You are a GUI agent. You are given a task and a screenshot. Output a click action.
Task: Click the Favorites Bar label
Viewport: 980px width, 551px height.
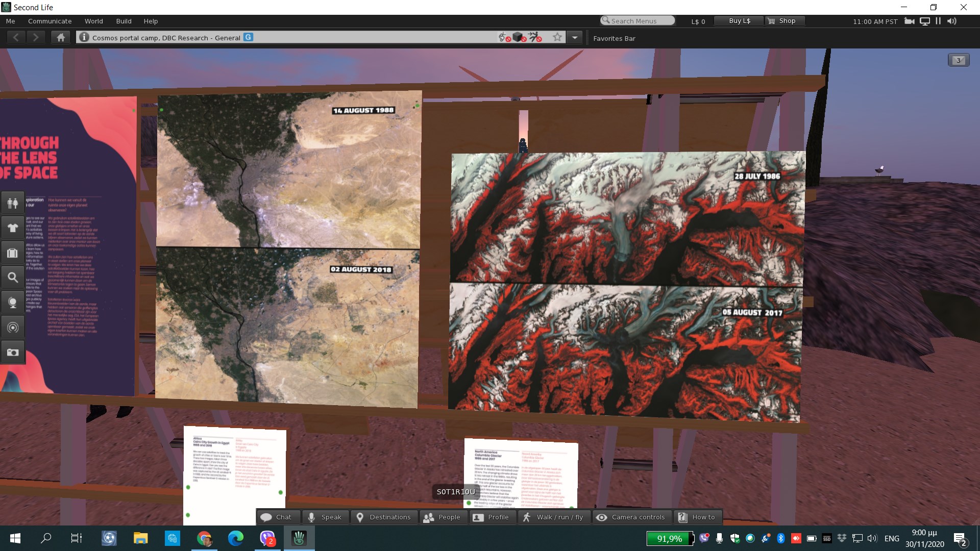(x=614, y=38)
